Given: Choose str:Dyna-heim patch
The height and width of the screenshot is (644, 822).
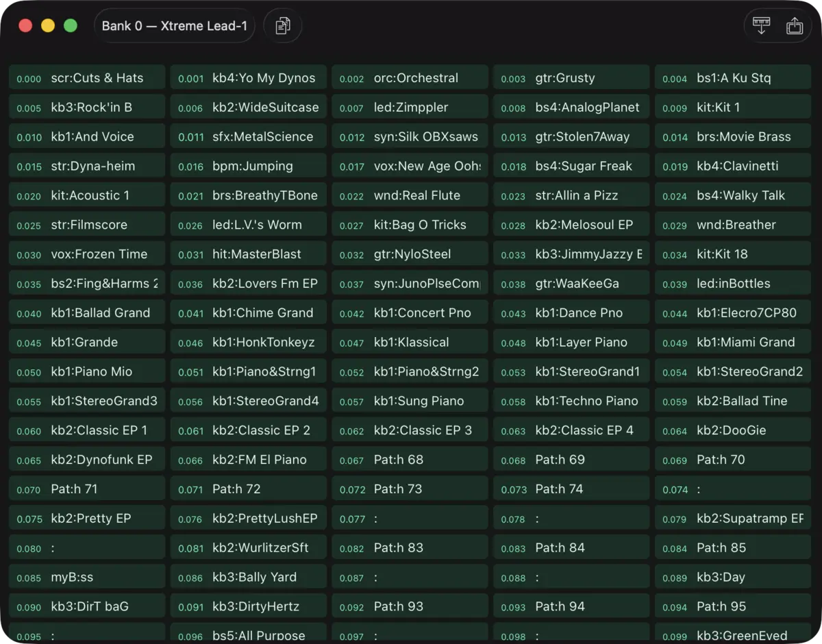Looking at the screenshot, I should (87, 166).
